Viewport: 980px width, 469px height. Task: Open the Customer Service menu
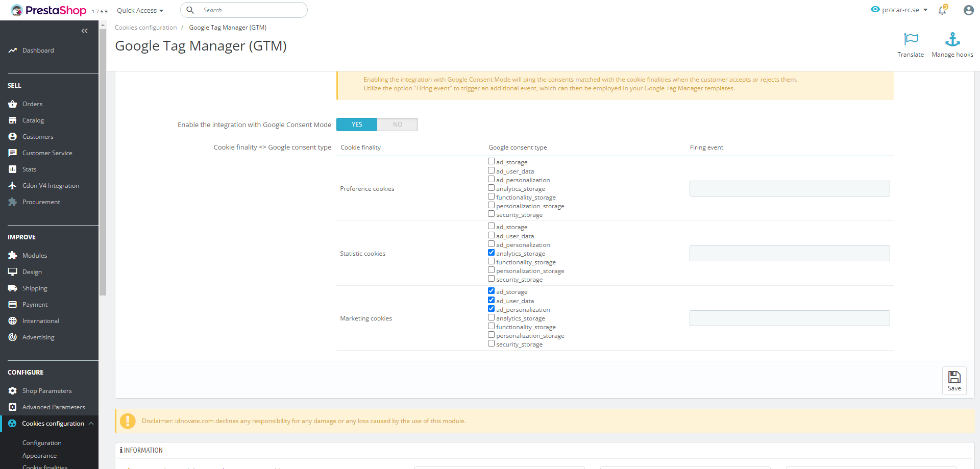(x=47, y=153)
